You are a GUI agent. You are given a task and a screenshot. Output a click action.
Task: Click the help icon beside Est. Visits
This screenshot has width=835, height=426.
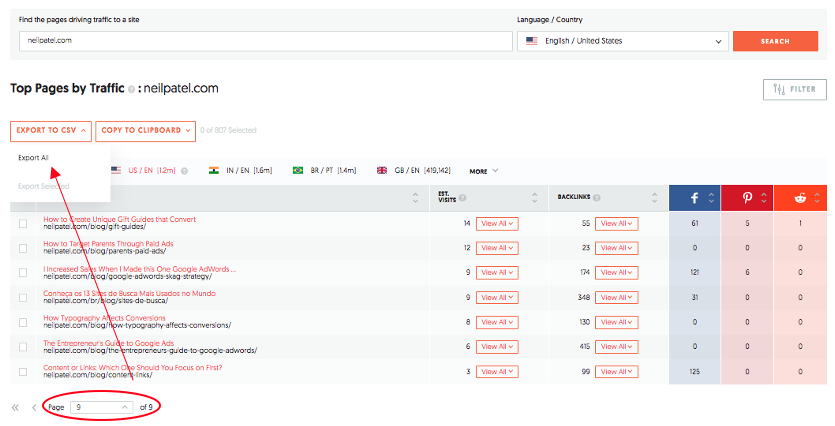pos(462,198)
